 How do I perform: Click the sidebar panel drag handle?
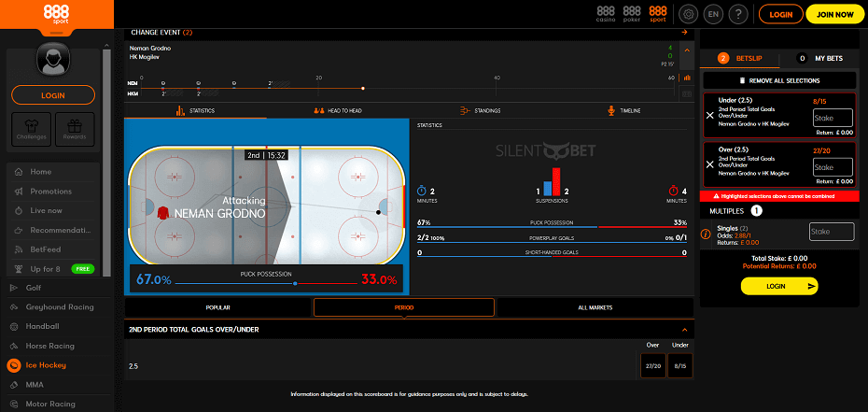click(x=57, y=33)
